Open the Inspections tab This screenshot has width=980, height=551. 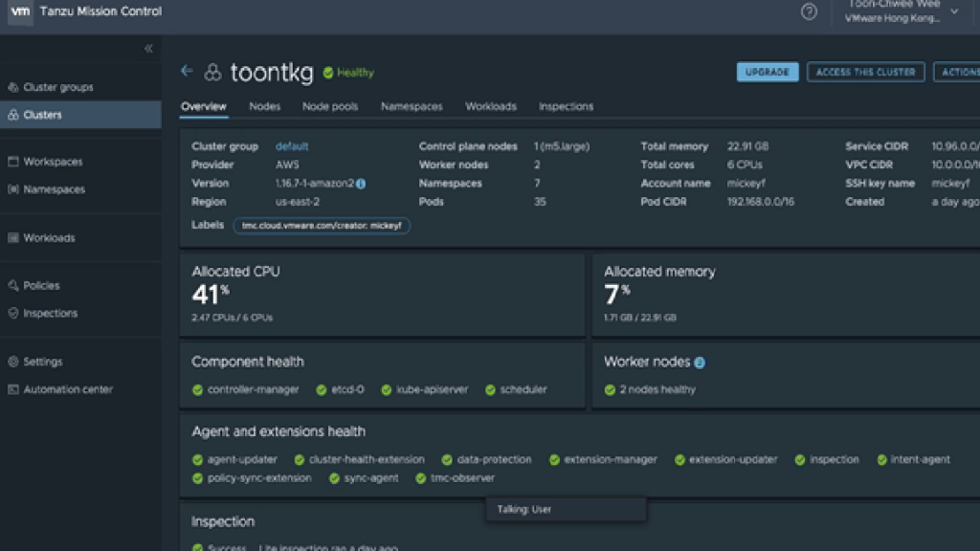point(566,106)
